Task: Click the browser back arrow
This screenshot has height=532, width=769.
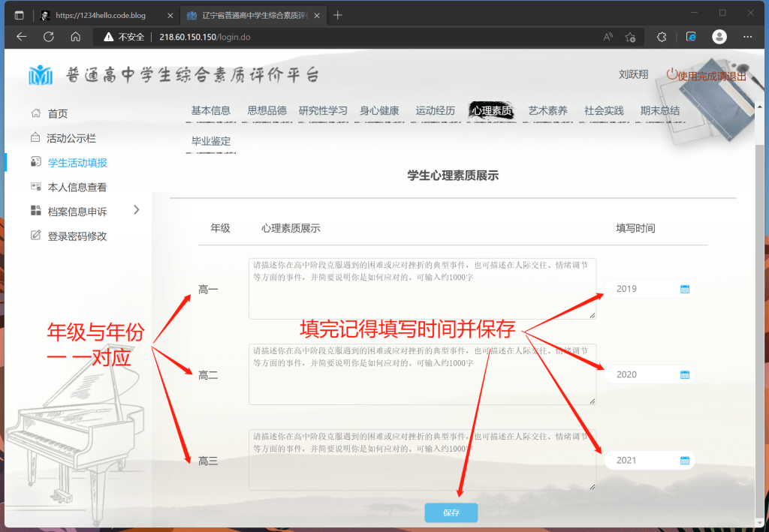Action: point(22,37)
